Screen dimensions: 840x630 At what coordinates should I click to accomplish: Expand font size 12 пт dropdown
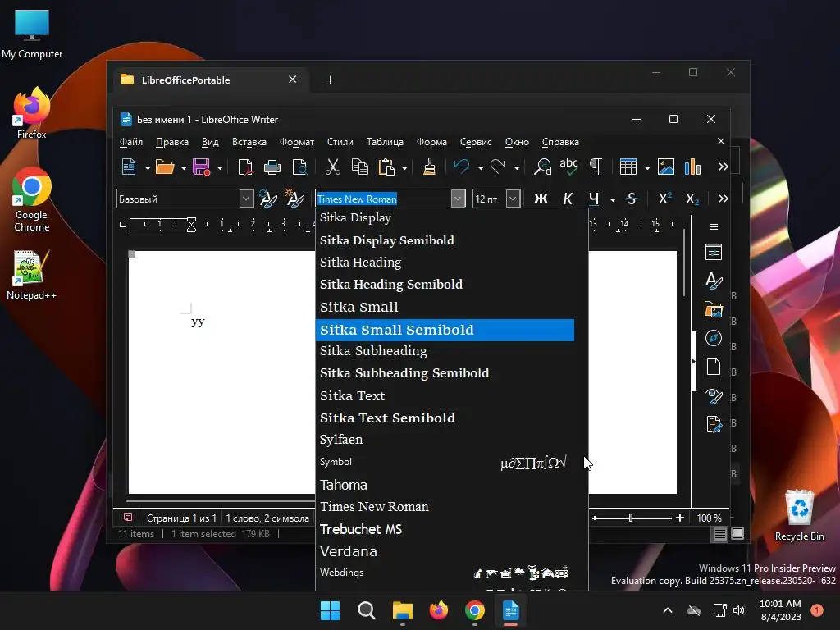point(513,199)
